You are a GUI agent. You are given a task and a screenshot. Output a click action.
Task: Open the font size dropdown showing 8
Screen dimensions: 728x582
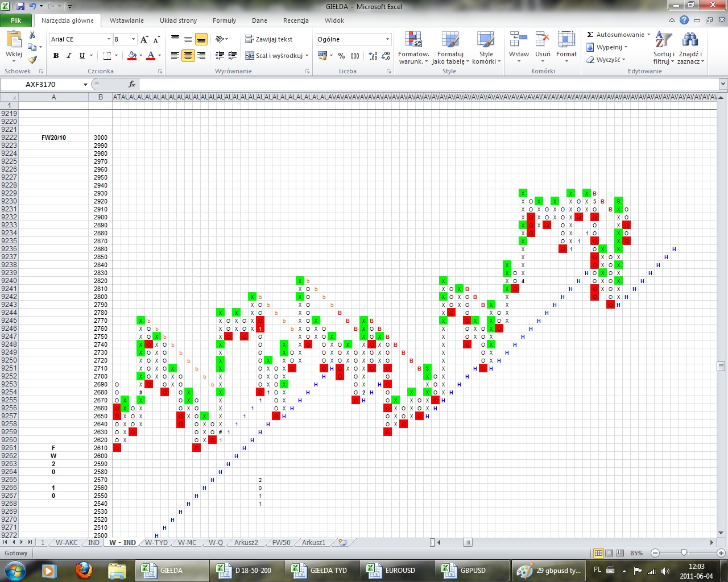click(x=134, y=39)
